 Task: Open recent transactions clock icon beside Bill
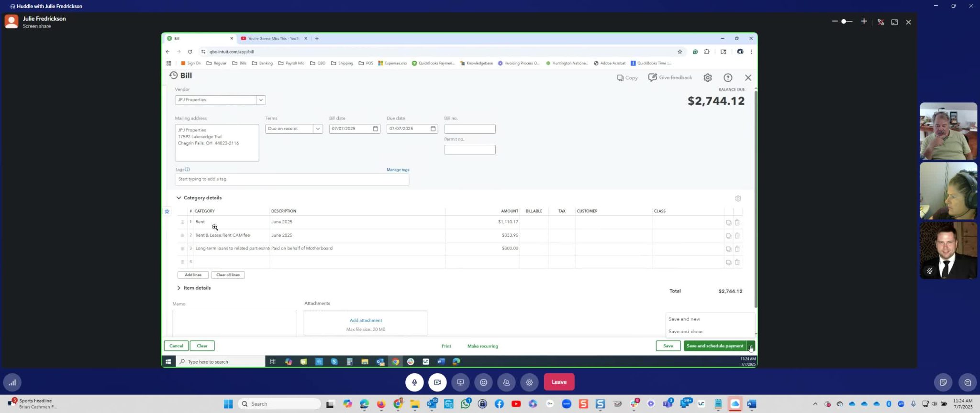(x=173, y=76)
